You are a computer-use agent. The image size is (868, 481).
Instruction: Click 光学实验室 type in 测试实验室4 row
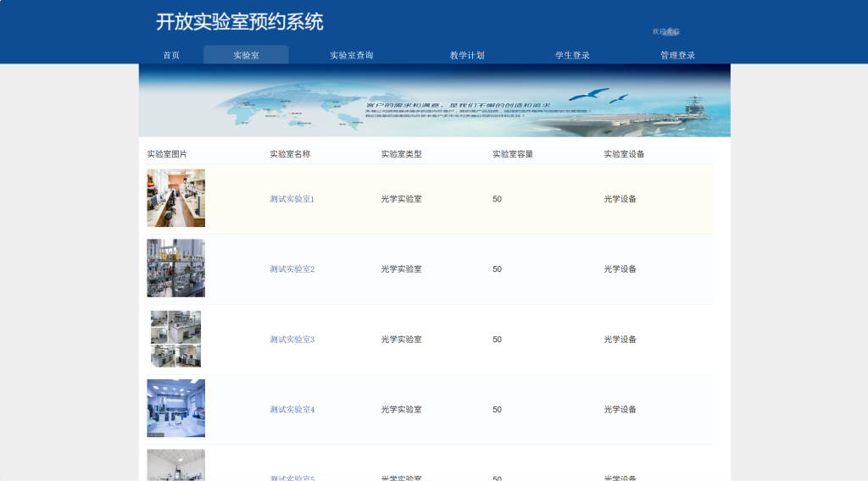coord(401,410)
